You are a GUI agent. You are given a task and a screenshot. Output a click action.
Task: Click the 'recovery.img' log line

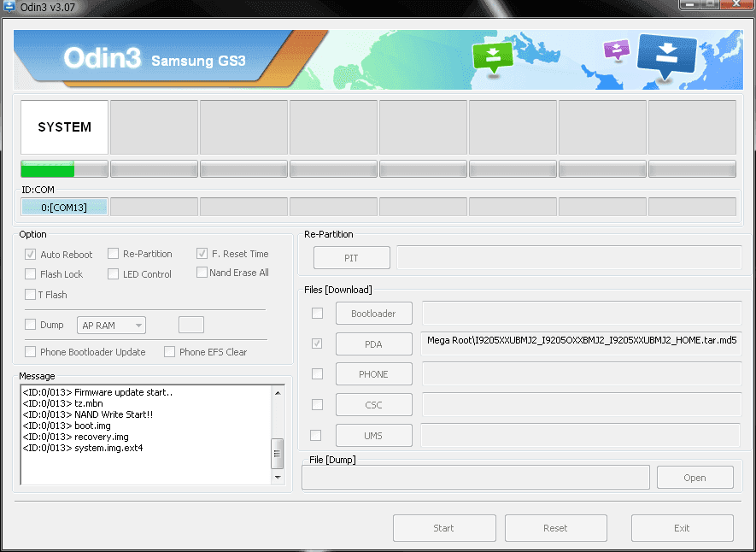(x=76, y=437)
